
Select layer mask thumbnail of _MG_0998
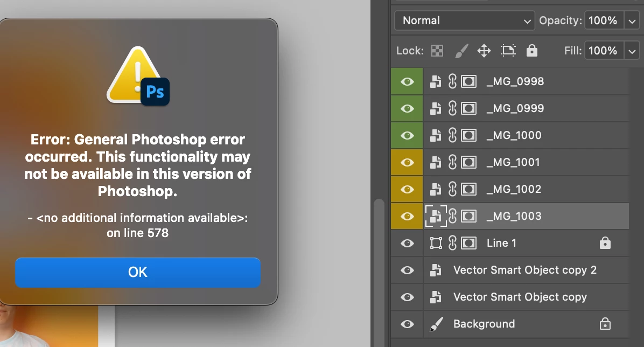pos(468,81)
